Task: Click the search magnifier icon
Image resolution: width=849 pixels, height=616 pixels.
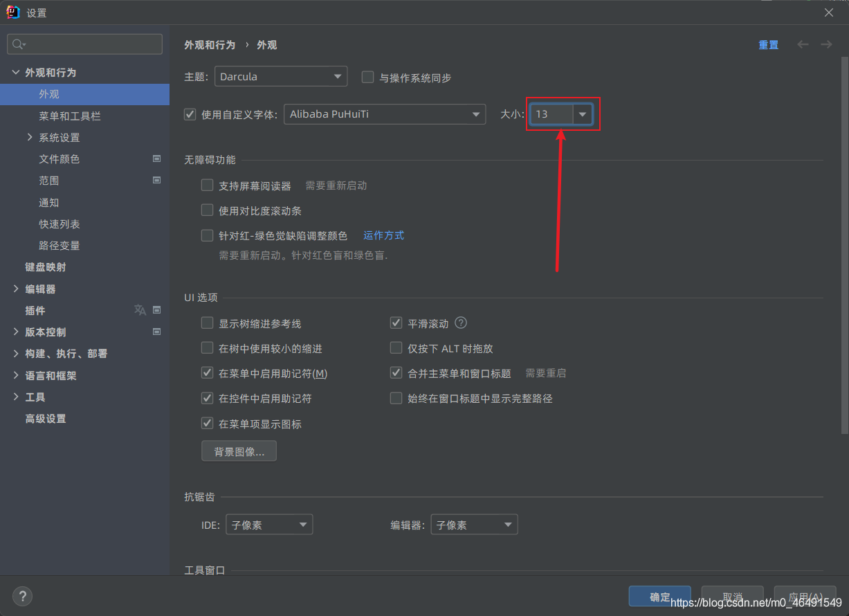Action: [x=17, y=44]
